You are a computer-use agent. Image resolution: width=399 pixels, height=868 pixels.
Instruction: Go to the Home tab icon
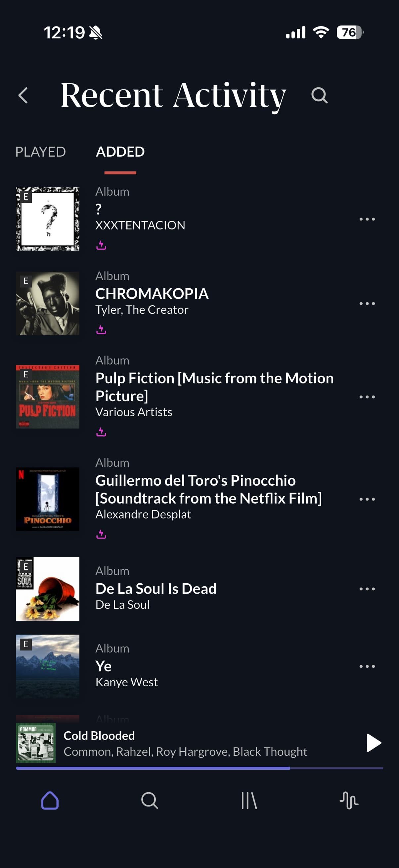tap(50, 800)
